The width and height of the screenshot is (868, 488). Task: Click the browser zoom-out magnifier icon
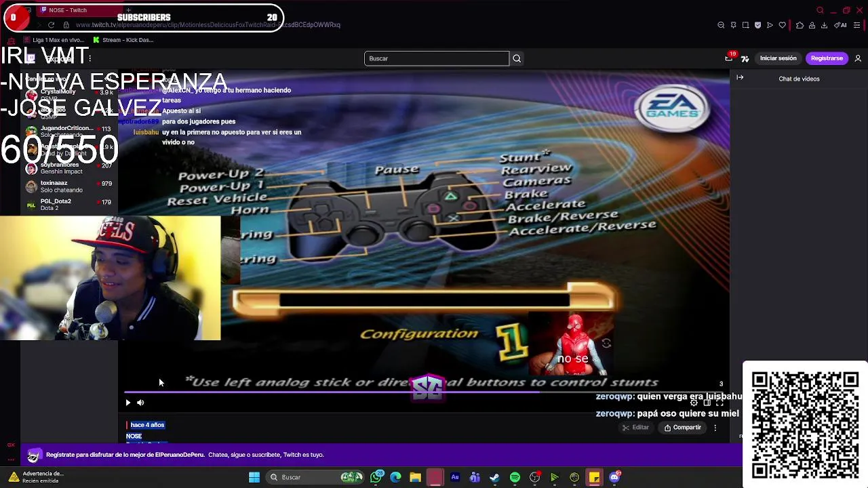[721, 25]
